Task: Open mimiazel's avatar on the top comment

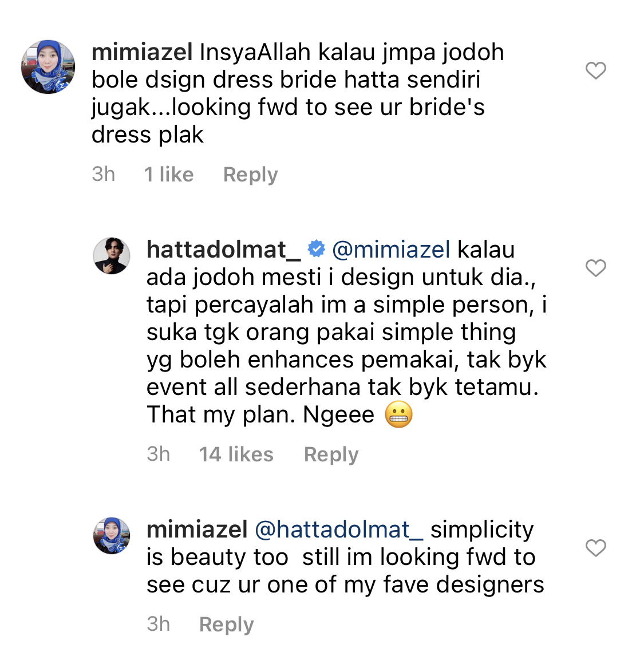Action: point(48,67)
